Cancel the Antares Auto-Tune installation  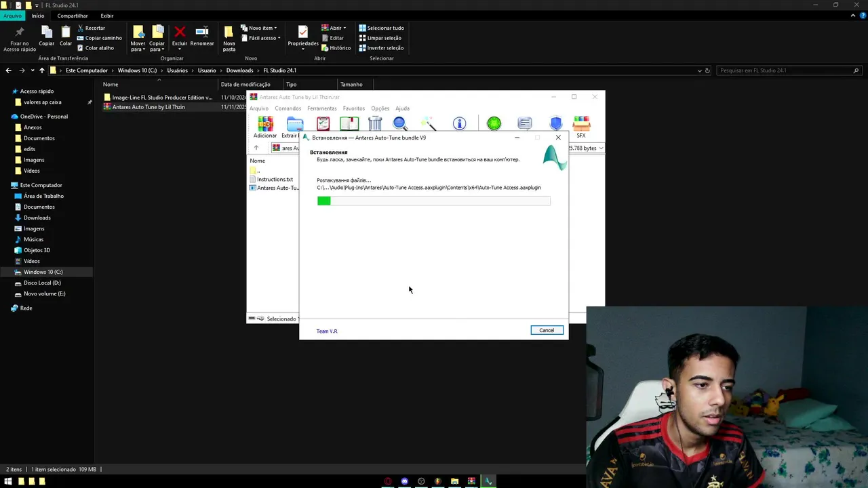pos(547,330)
